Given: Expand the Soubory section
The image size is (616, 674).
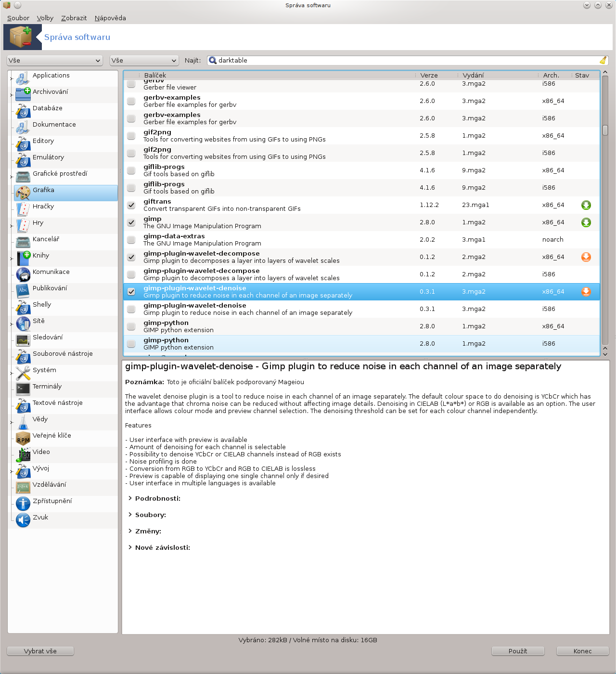Looking at the screenshot, I should coord(130,515).
